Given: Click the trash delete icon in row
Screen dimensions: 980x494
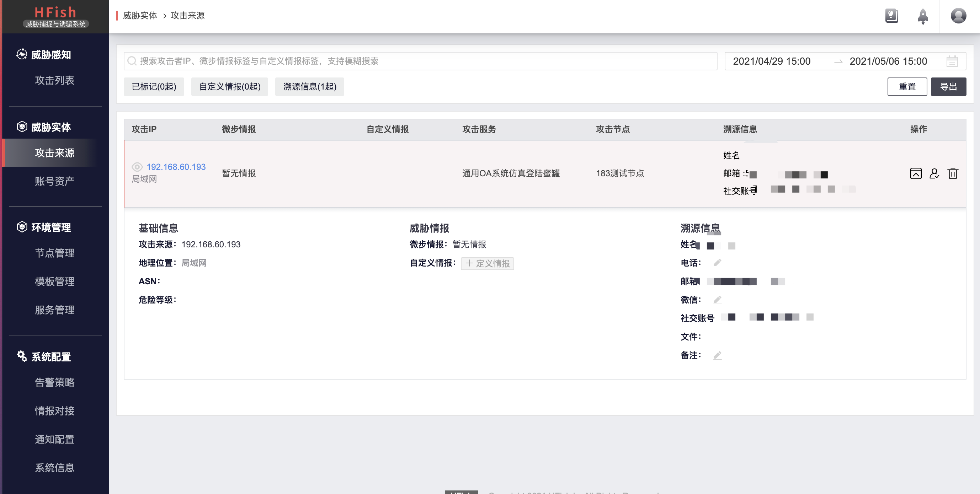Looking at the screenshot, I should tap(953, 173).
